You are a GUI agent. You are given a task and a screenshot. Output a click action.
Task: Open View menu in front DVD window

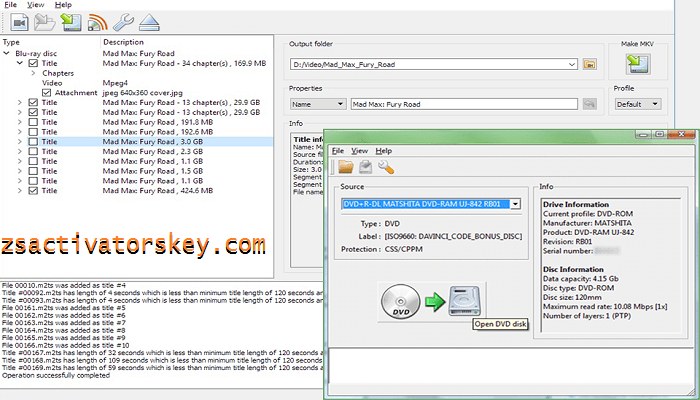click(359, 151)
